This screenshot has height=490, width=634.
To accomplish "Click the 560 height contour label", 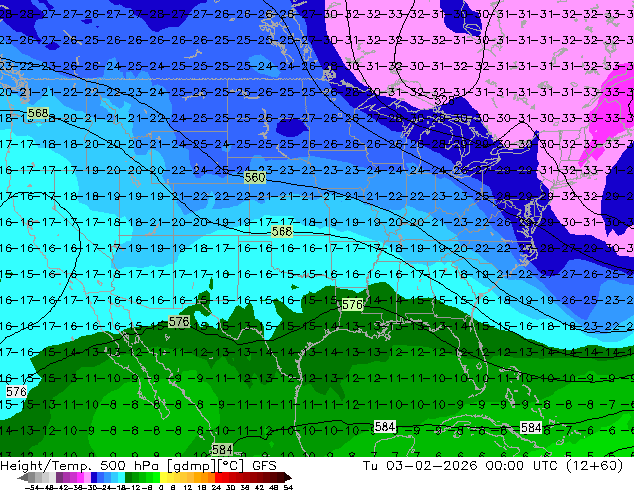I will coord(255,177).
